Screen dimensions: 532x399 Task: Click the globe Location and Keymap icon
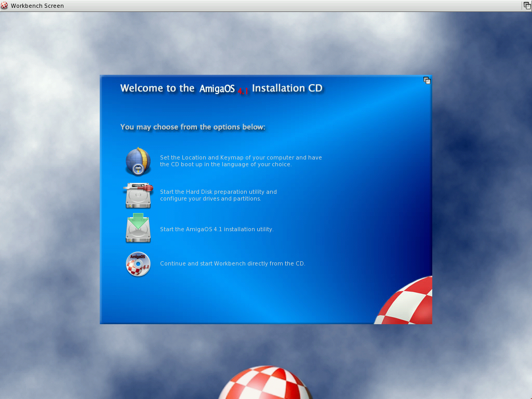[x=138, y=161]
